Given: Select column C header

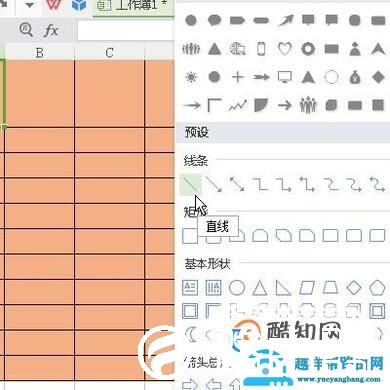Looking at the screenshot, I should (x=110, y=52).
